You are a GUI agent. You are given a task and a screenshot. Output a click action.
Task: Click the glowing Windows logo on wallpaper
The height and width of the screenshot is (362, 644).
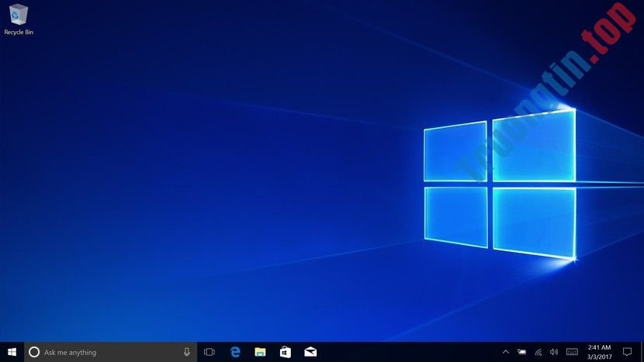coord(500,184)
